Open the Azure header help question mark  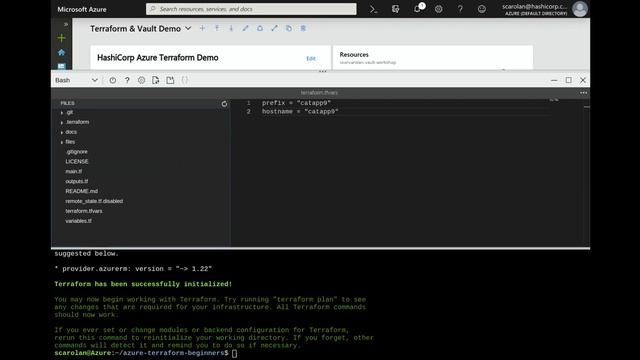click(460, 9)
